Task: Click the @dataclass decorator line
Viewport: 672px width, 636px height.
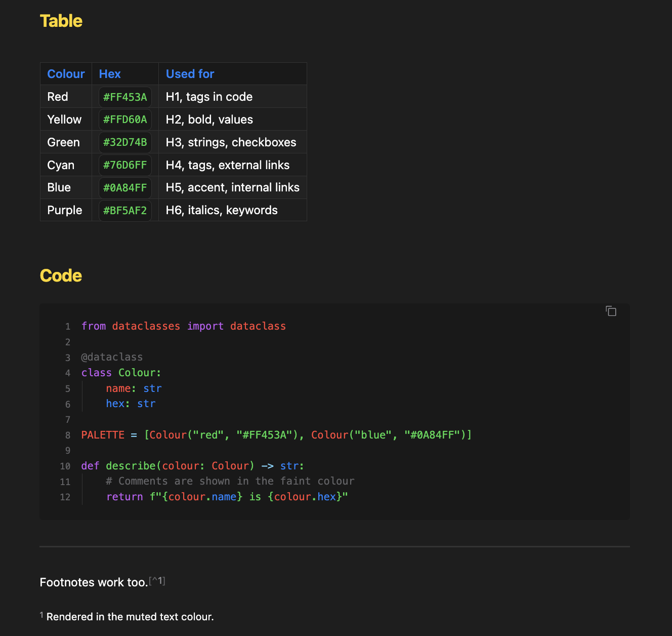Action: click(x=112, y=357)
